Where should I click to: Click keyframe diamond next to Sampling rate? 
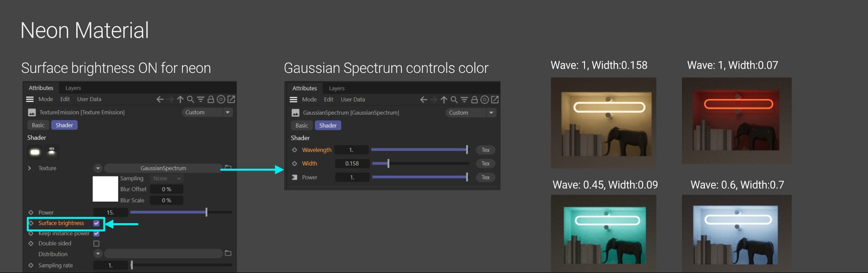[x=31, y=265]
